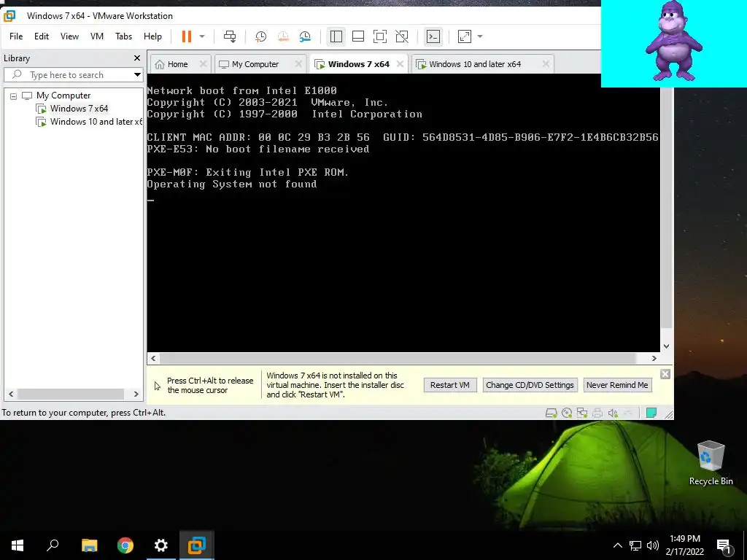The width and height of the screenshot is (747, 560).
Task: Show hidden system tray icons
Action: coord(617,545)
